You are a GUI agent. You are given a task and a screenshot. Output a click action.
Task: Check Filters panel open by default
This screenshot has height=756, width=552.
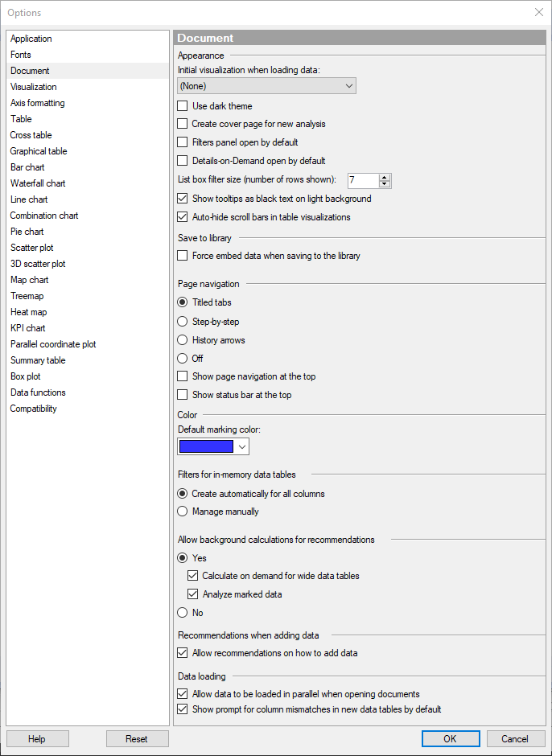(183, 142)
